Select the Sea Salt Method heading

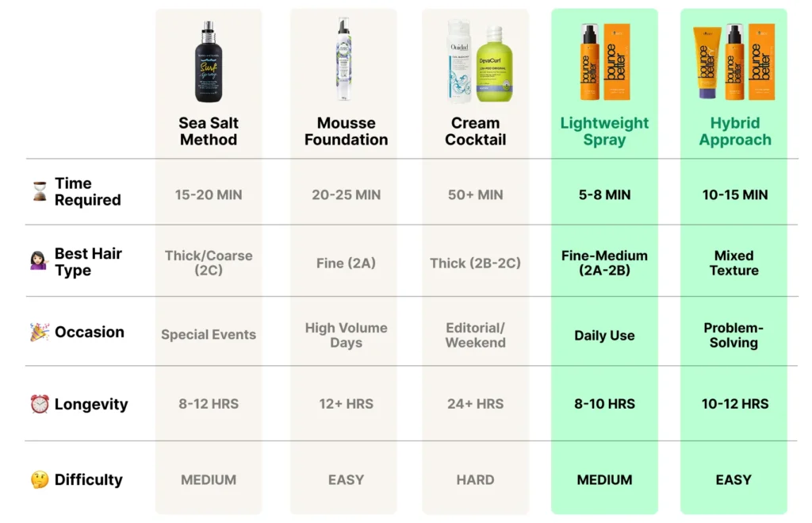click(209, 131)
